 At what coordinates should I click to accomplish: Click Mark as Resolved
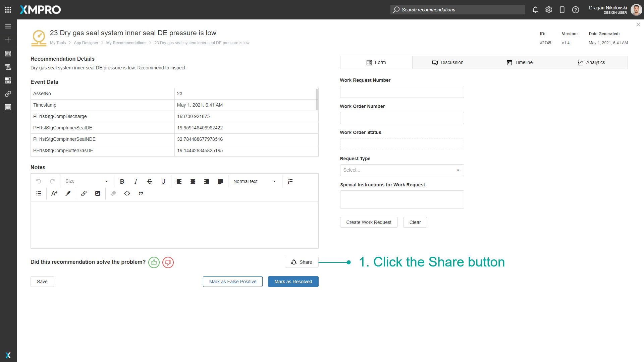pyautogui.click(x=293, y=282)
